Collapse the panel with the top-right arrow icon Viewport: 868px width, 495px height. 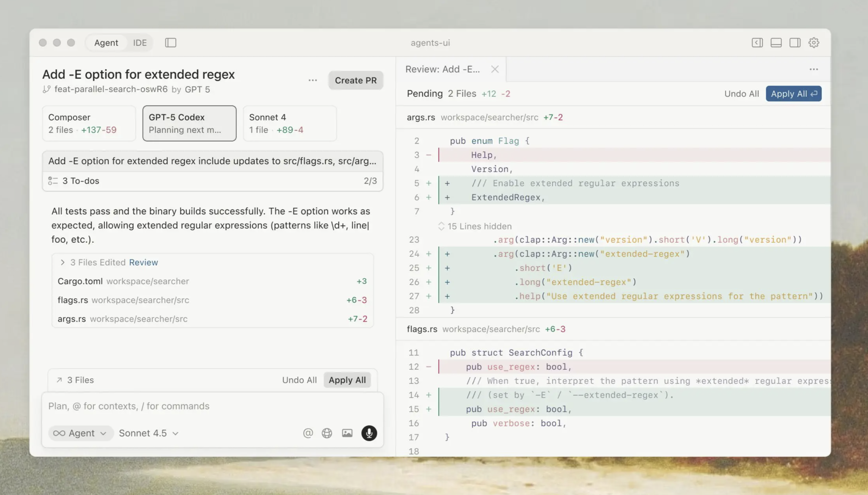coord(757,43)
